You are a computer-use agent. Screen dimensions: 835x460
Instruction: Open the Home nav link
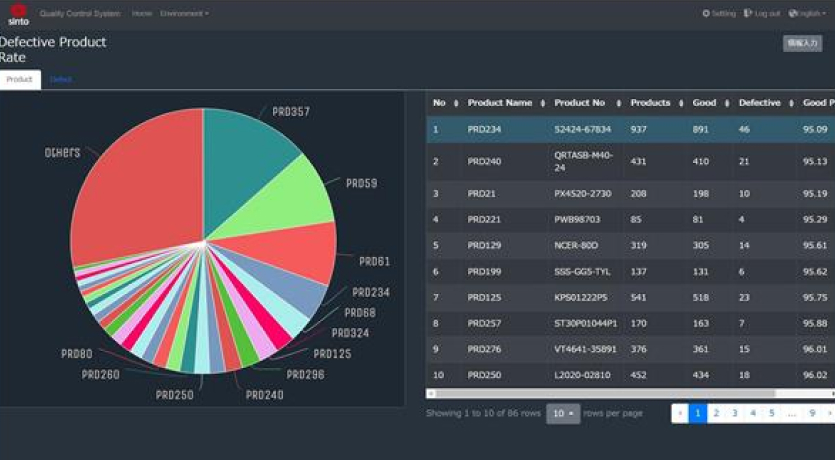(142, 14)
